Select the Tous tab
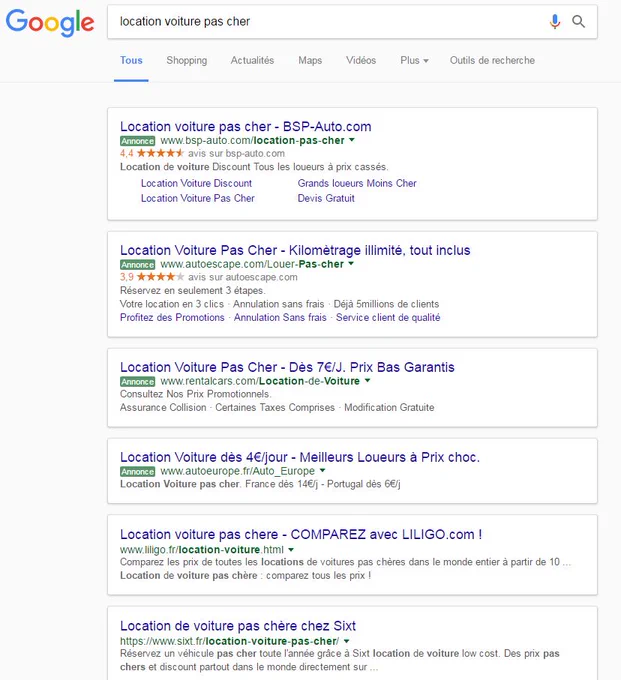This screenshot has height=680, width=621. tap(131, 60)
